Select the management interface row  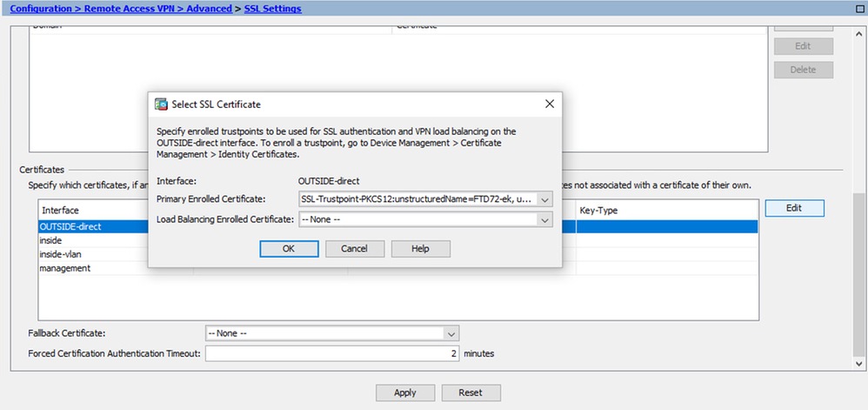click(x=398, y=268)
